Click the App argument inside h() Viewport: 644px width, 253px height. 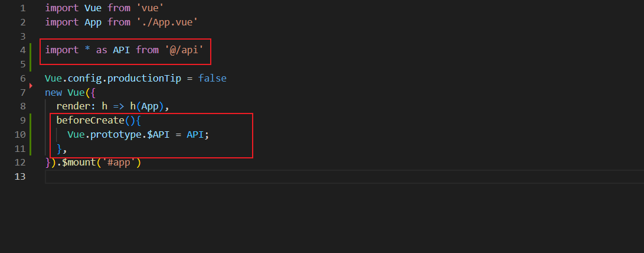pyautogui.click(x=150, y=106)
